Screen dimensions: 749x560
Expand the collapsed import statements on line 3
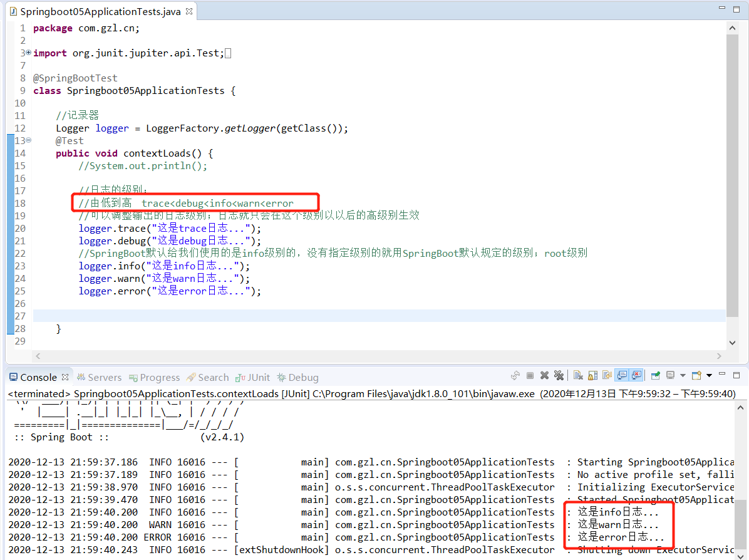pyautogui.click(x=28, y=53)
